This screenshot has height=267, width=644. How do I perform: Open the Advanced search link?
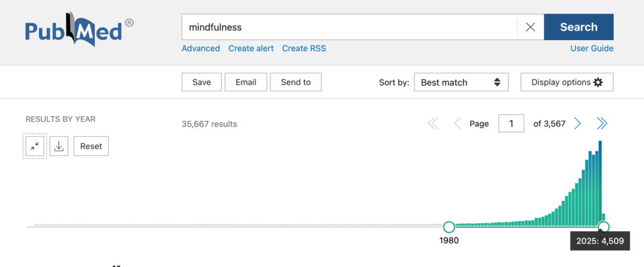click(201, 48)
